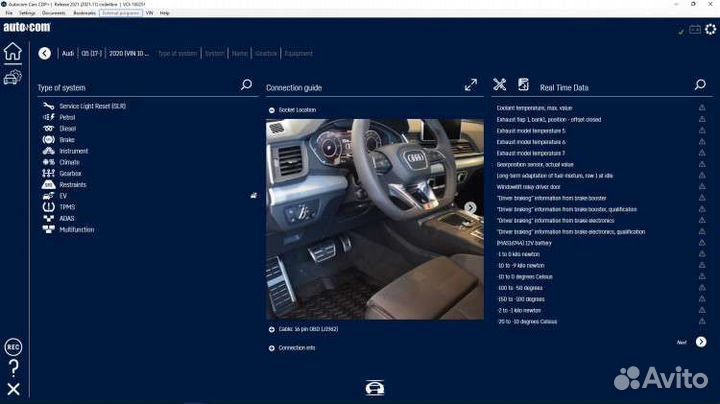Image resolution: width=720 pixels, height=404 pixels.
Task: Click warning icon beside 12V battery row
Action: pyautogui.click(x=702, y=242)
